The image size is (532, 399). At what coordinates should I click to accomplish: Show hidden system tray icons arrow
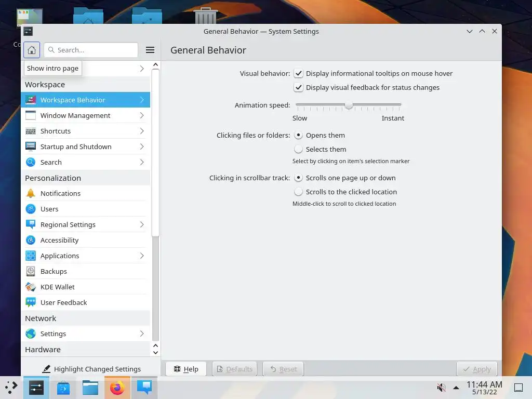(x=456, y=388)
